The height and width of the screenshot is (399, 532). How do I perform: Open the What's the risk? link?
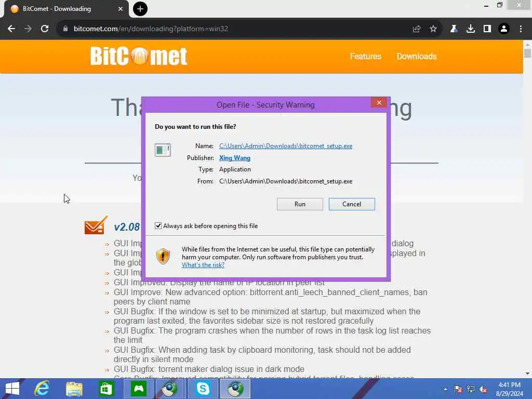pyautogui.click(x=203, y=265)
